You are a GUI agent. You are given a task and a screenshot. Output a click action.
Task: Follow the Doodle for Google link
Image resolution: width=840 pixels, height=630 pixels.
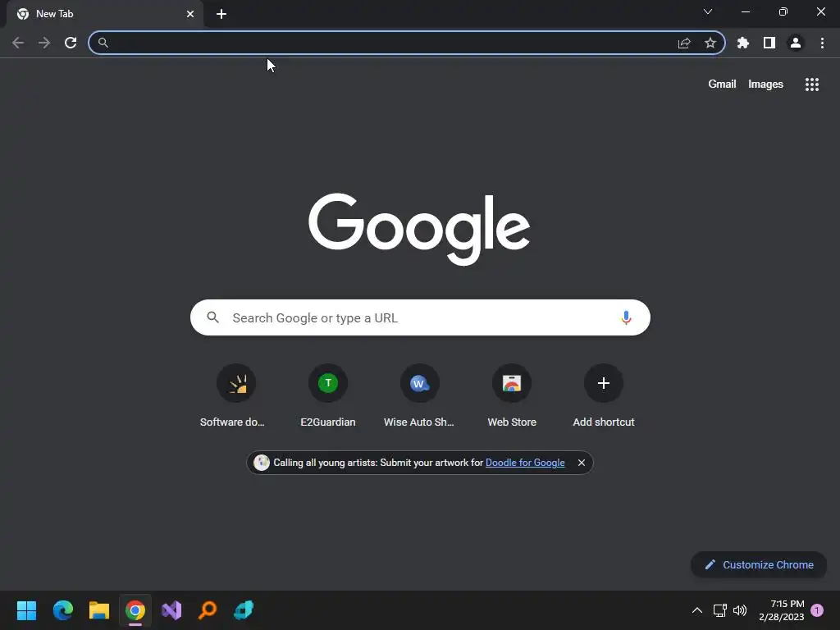click(x=525, y=463)
